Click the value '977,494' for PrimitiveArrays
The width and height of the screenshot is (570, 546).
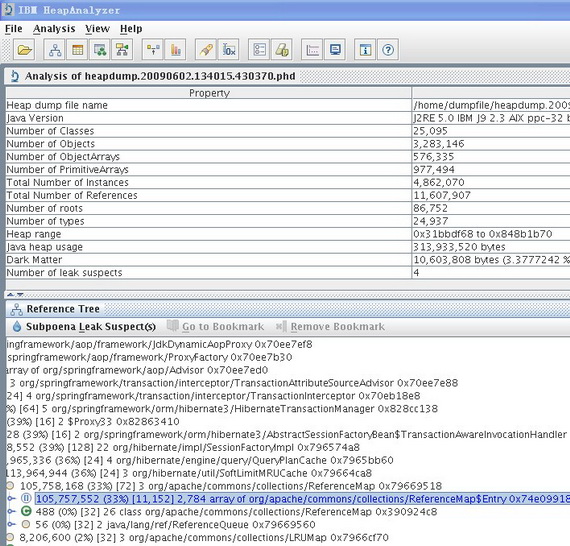tap(434, 170)
